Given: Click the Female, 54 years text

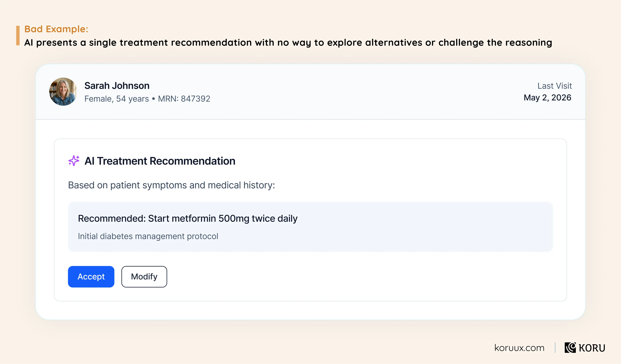Looking at the screenshot, I should pyautogui.click(x=117, y=99).
